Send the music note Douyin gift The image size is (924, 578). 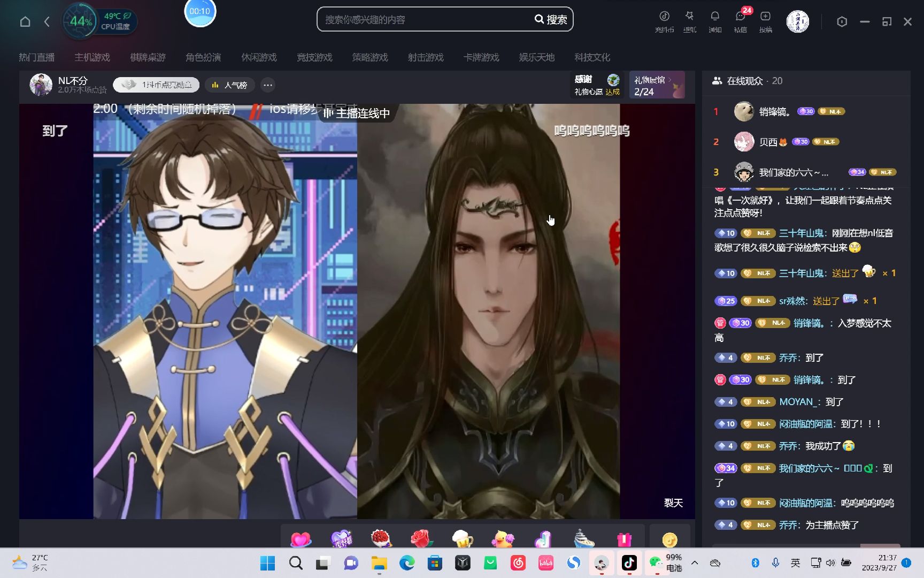pyautogui.click(x=543, y=538)
